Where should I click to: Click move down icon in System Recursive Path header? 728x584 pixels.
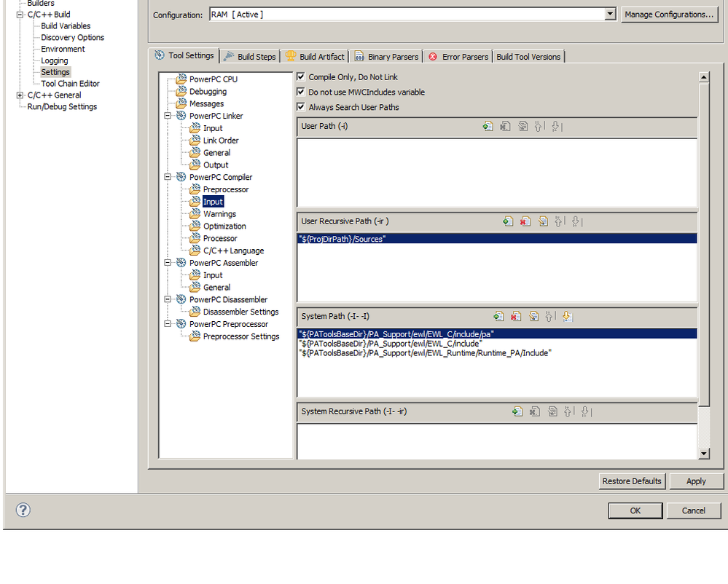pos(586,411)
